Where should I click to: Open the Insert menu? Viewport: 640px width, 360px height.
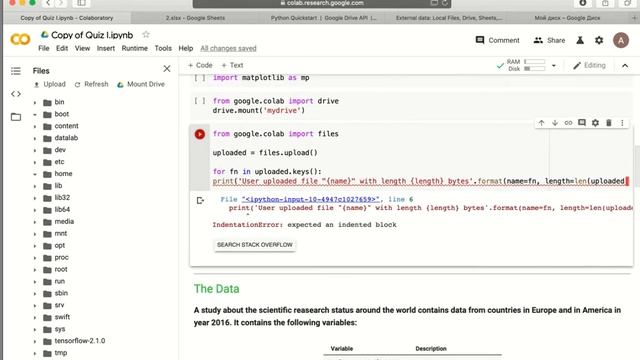[106, 48]
